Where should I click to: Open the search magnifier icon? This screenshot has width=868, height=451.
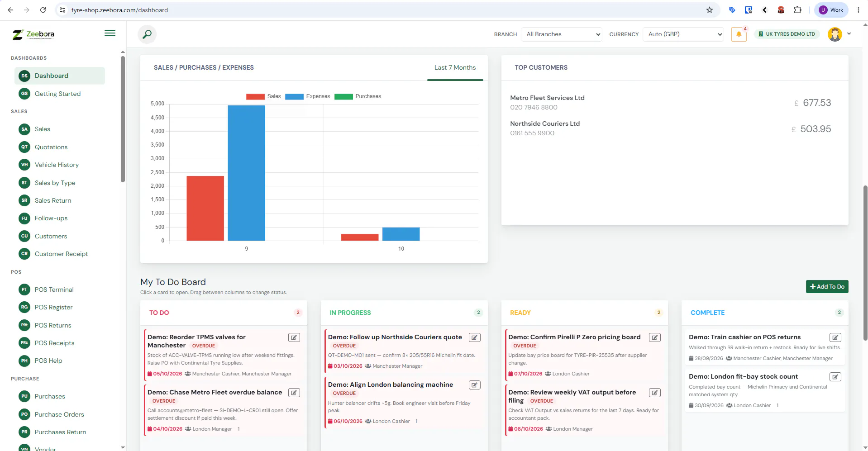(147, 34)
